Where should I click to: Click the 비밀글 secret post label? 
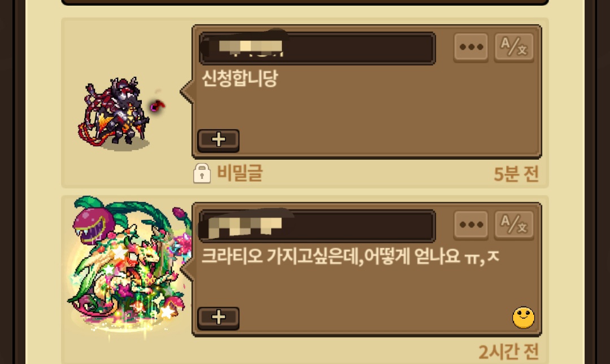[x=239, y=173]
